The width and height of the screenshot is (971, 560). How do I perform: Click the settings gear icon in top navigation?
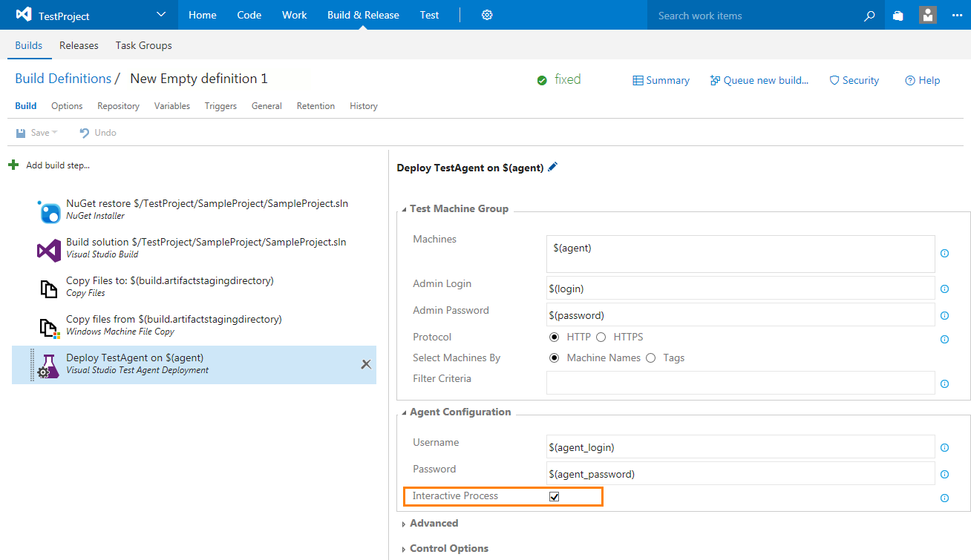pos(487,15)
